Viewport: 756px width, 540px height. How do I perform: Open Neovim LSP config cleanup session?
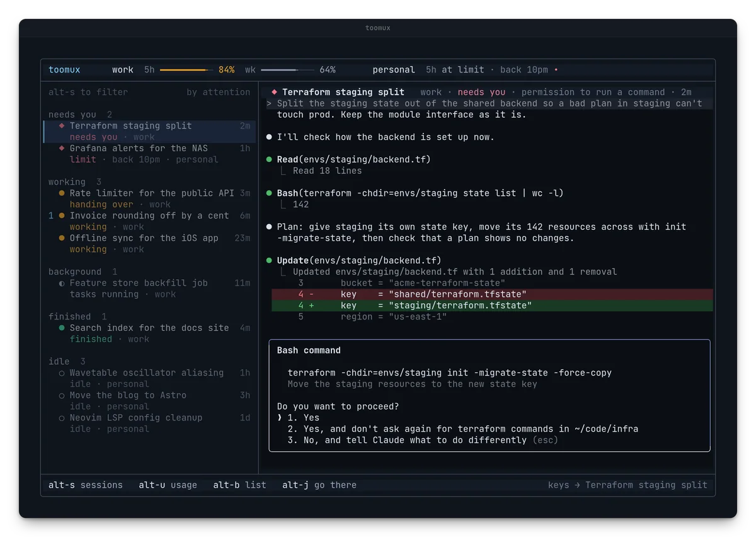click(149, 423)
